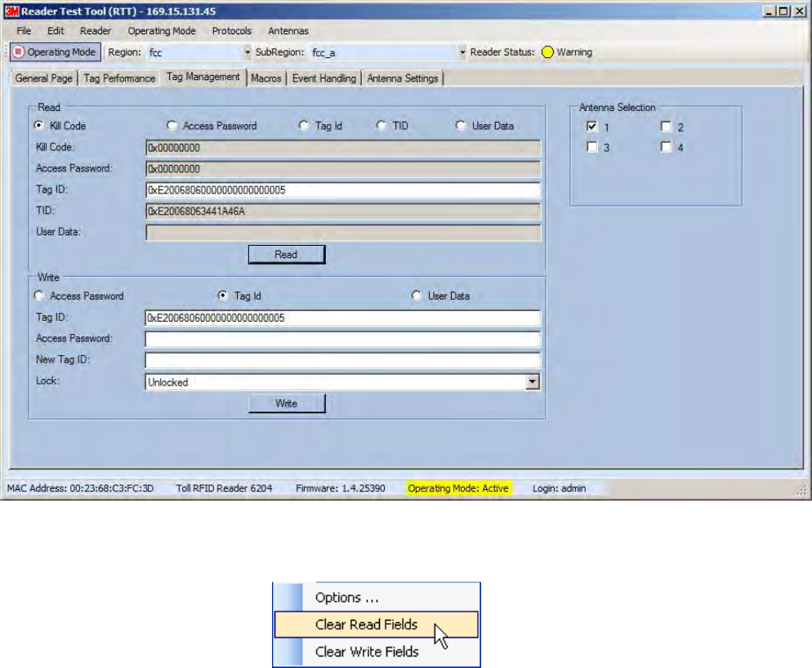Click the TID field showing 0xE20068063441A46A
This screenshot has width=812, height=668.
[343, 212]
